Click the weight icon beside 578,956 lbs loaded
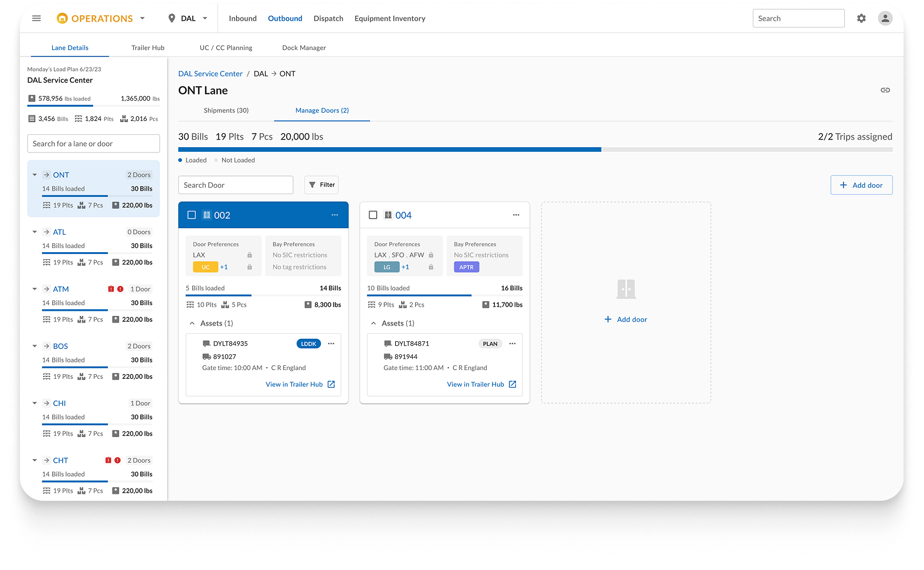Screen dimensions: 924x570 coord(32,99)
